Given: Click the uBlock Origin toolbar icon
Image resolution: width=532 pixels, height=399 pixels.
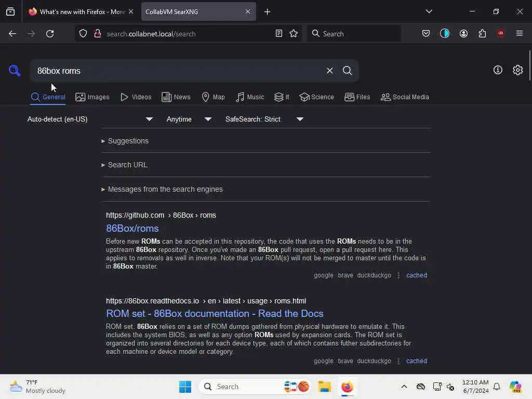Looking at the screenshot, I should pyautogui.click(x=500, y=33).
